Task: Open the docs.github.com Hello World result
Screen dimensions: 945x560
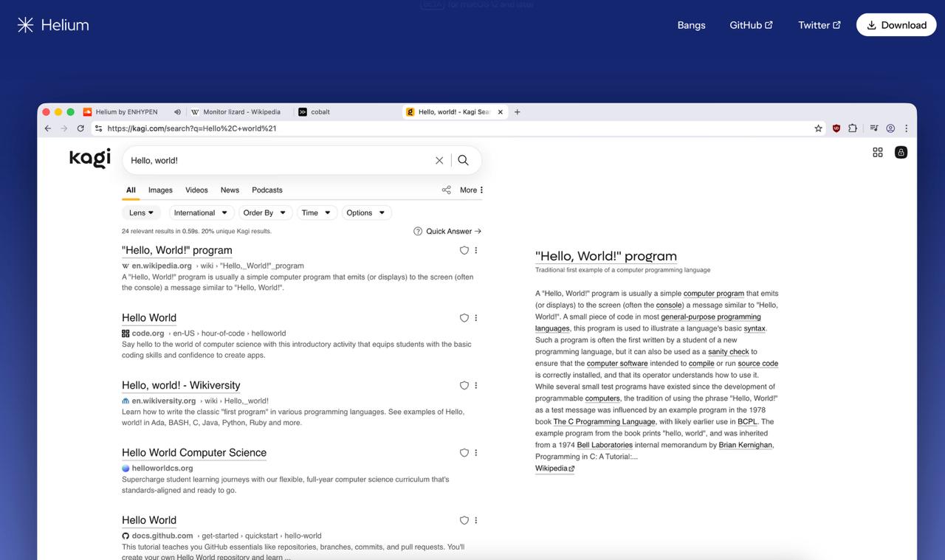Action: pos(149,520)
